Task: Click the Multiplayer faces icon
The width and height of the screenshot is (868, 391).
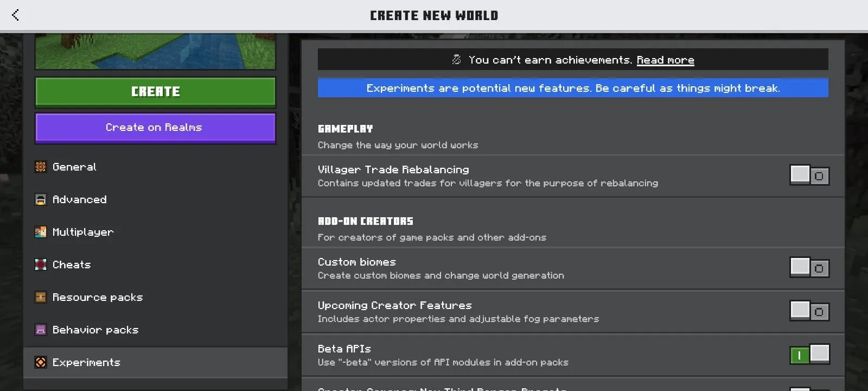Action: [x=41, y=232]
